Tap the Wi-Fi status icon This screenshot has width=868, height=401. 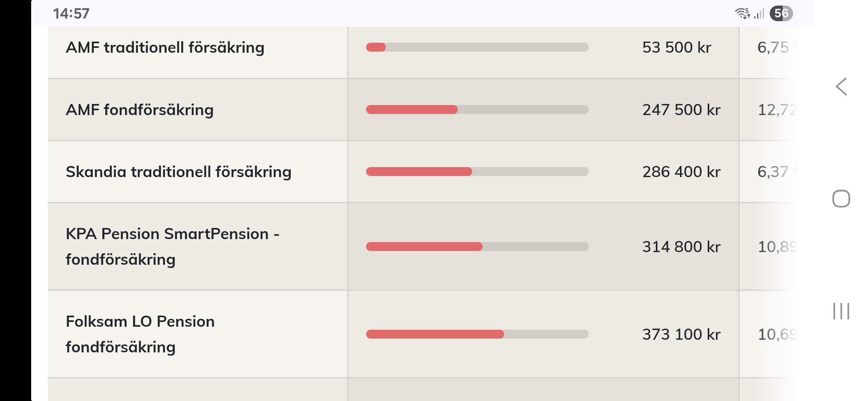[x=742, y=14]
